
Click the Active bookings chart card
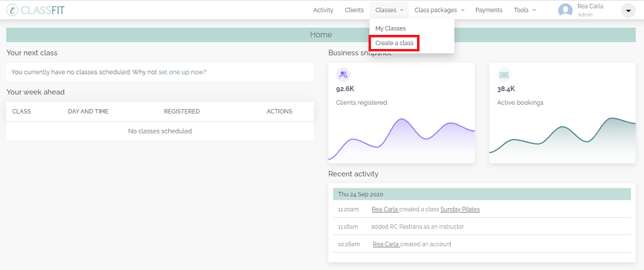click(x=563, y=113)
